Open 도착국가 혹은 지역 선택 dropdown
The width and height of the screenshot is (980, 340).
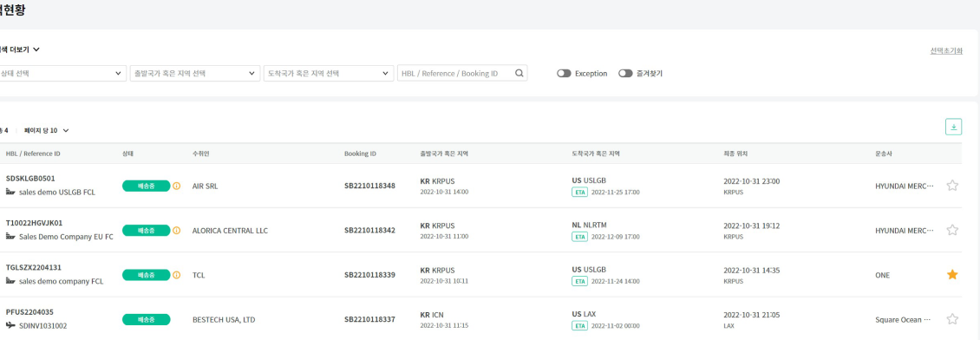point(329,73)
